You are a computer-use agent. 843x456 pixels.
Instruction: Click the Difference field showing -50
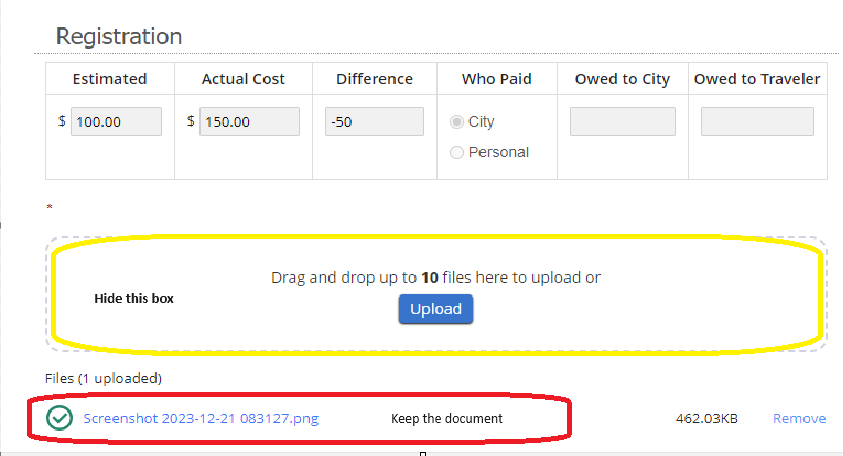tap(374, 122)
